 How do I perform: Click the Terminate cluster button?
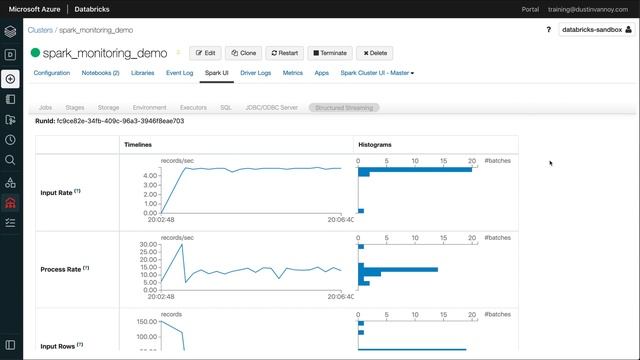click(x=330, y=53)
